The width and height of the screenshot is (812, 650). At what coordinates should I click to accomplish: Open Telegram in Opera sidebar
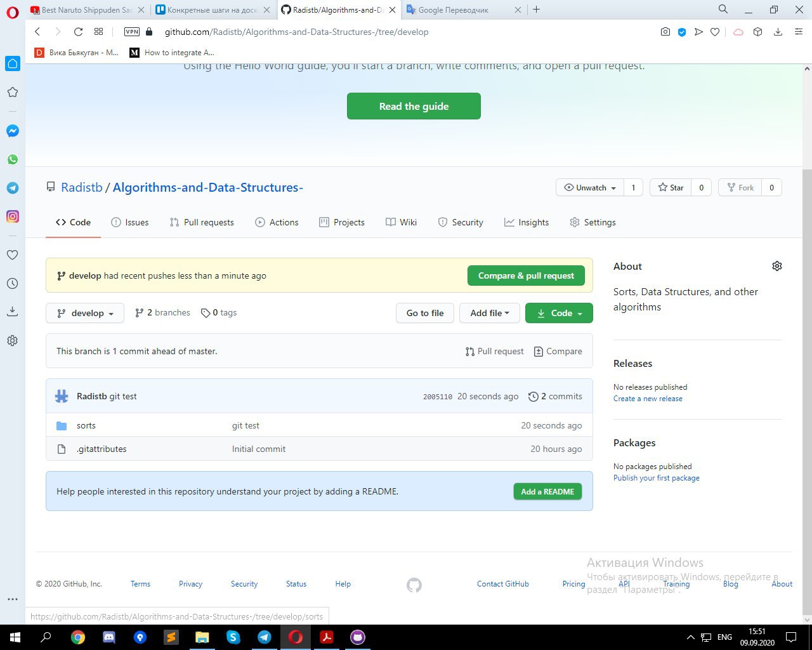13,188
